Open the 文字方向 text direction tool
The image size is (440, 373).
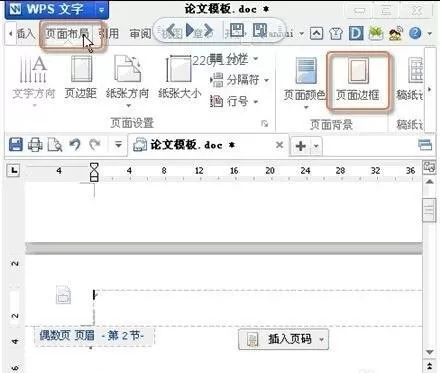pyautogui.click(x=33, y=81)
